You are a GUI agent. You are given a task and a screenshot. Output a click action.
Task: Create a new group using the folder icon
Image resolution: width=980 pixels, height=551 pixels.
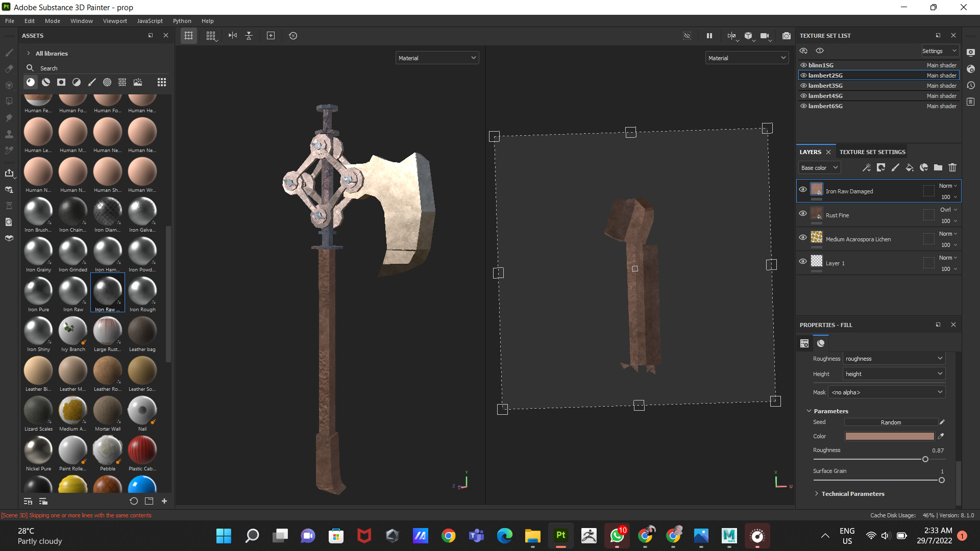point(938,167)
